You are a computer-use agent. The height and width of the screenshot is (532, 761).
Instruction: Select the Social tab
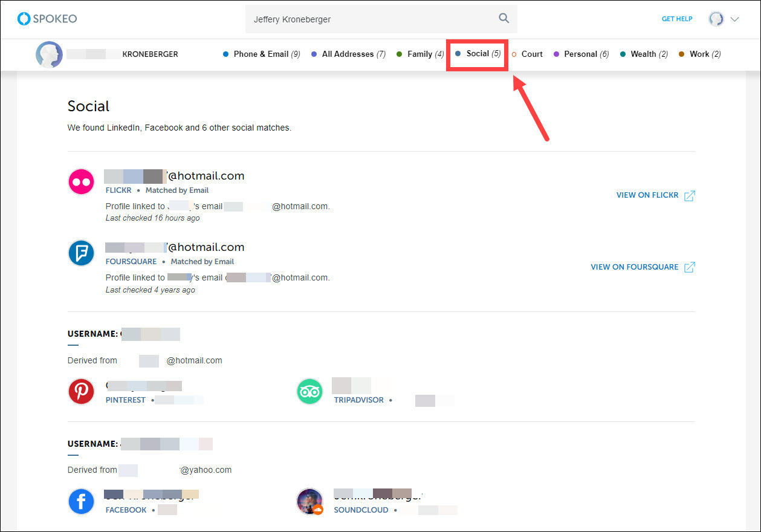pos(478,54)
